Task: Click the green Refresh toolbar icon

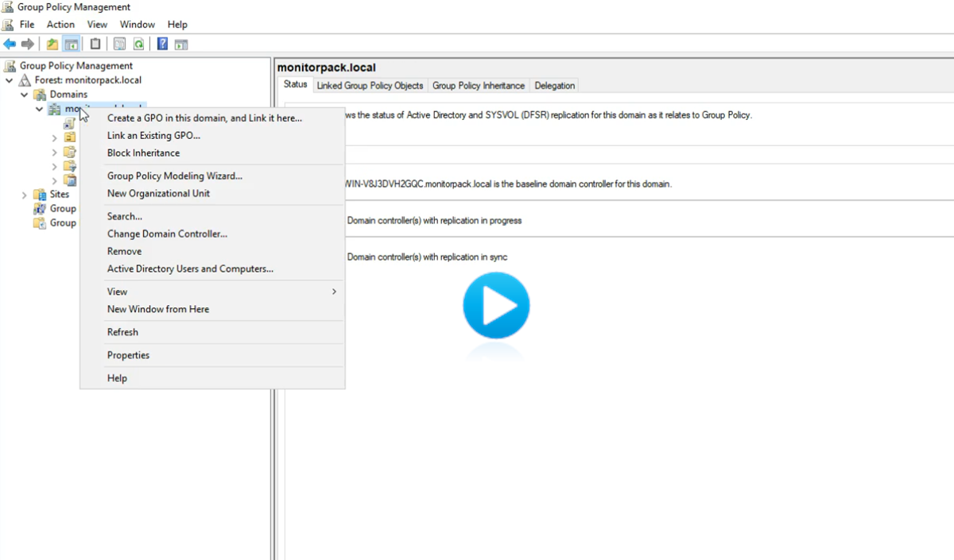Action: click(139, 44)
